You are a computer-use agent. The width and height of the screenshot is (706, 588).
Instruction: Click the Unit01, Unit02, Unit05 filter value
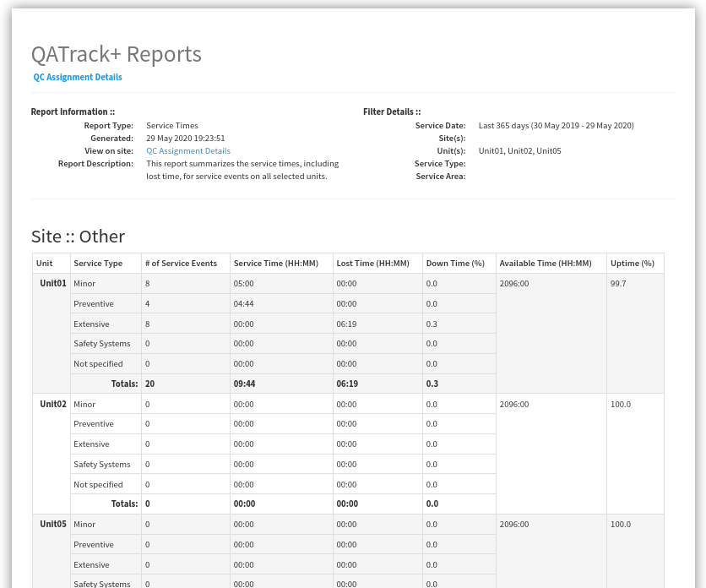(519, 151)
